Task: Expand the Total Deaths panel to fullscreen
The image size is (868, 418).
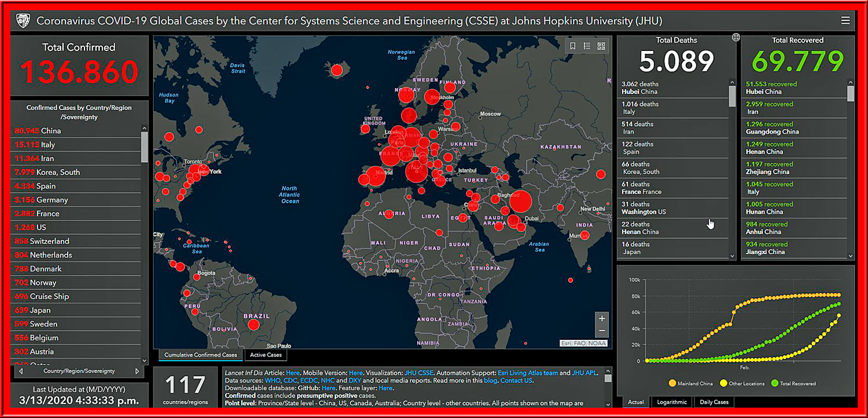Action: point(735,37)
